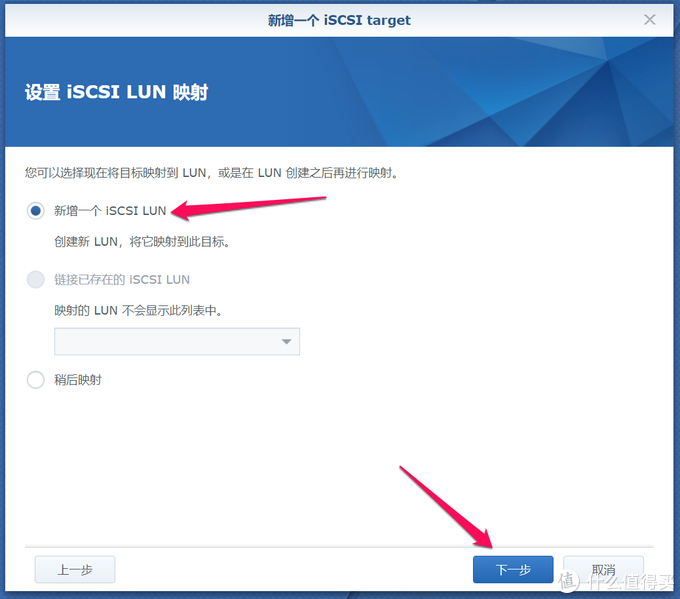
Task: Click the 稍后映射 label text
Action: tap(78, 380)
